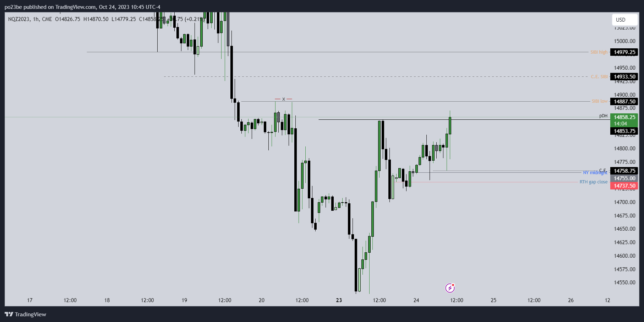Click the "RTH gap close" label
The height and width of the screenshot is (322, 644).
(x=593, y=182)
